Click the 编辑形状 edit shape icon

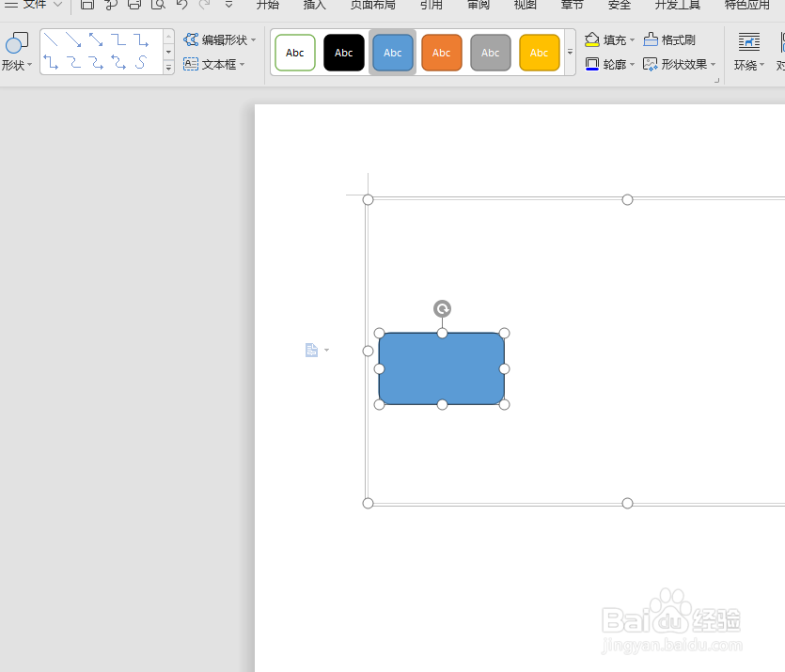click(191, 39)
